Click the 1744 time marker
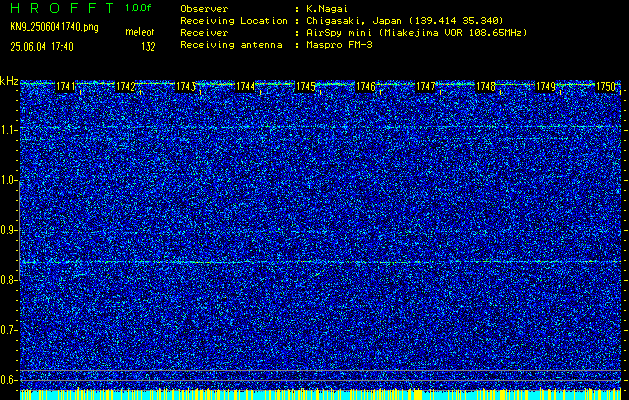This screenshot has height=400, width=629. [246, 87]
